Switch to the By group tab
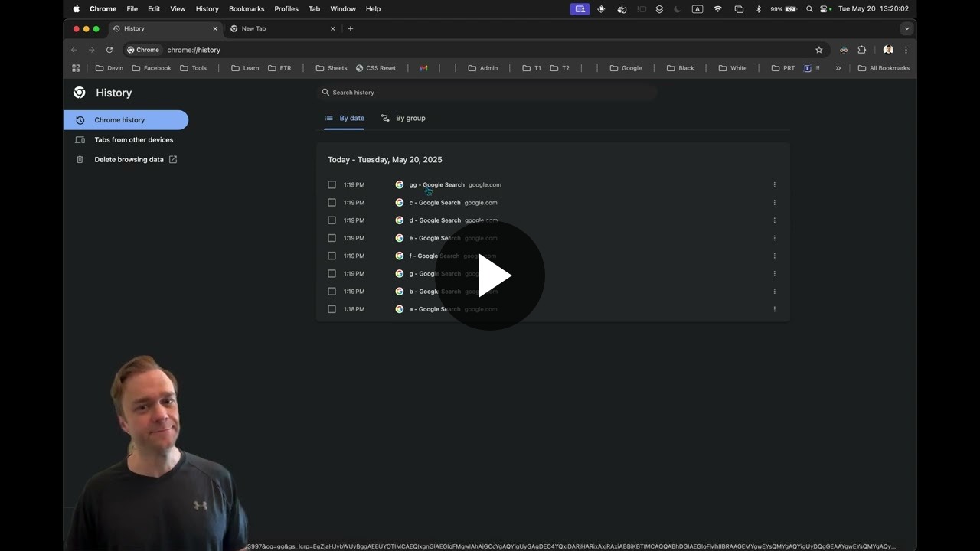 (x=410, y=118)
